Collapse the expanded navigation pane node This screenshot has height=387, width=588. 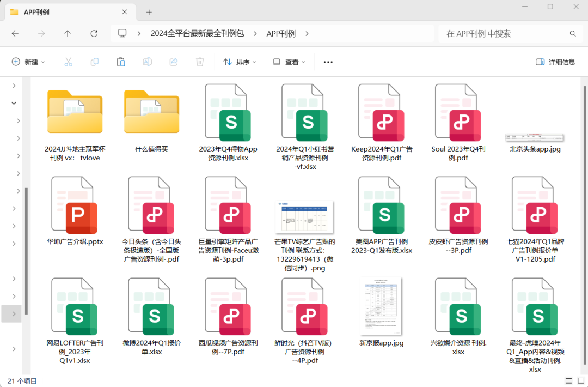(x=14, y=103)
